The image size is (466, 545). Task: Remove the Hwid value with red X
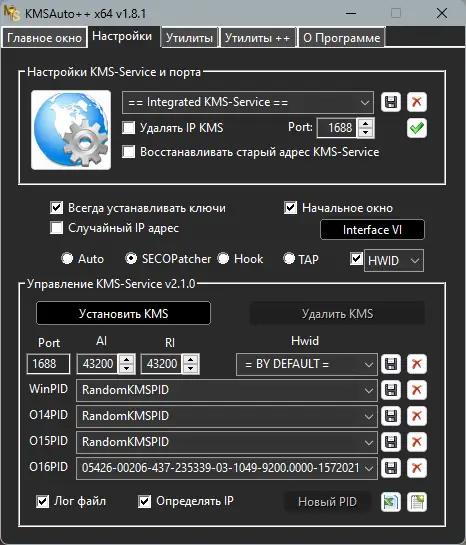coord(417,364)
